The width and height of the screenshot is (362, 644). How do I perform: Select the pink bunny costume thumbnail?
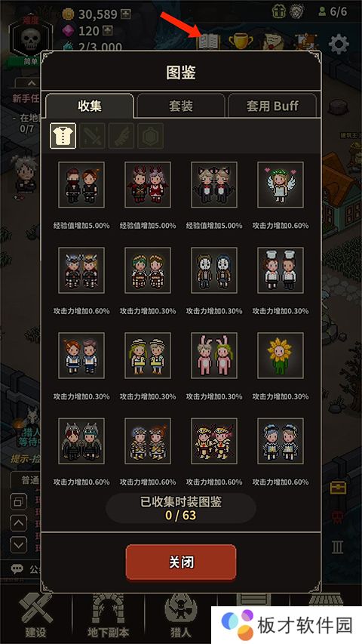(x=214, y=356)
